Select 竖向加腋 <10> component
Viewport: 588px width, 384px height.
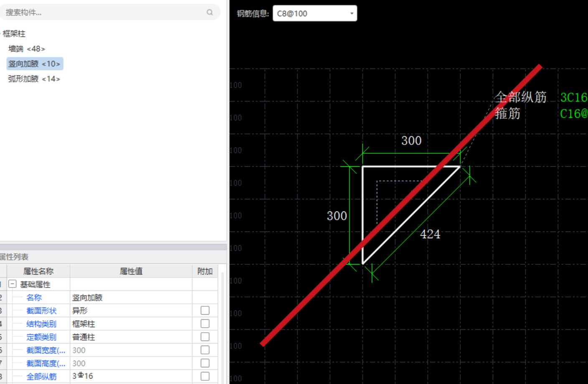pos(35,64)
